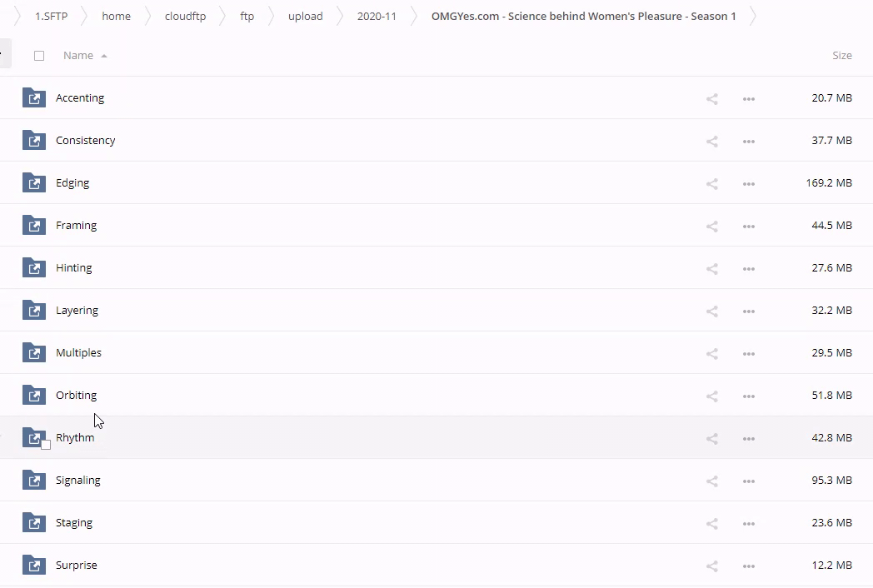Open more options for Consistency folder
This screenshot has height=588, width=873.
click(x=748, y=141)
